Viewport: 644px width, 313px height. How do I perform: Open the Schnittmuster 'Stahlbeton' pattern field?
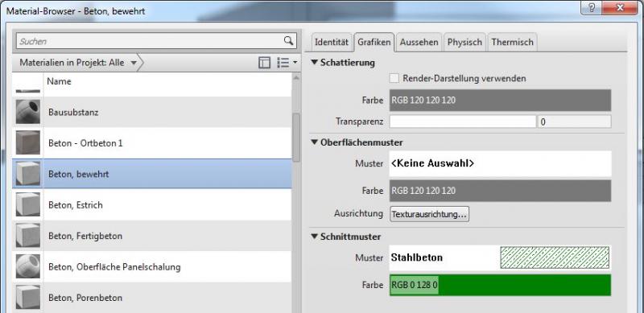click(500, 258)
